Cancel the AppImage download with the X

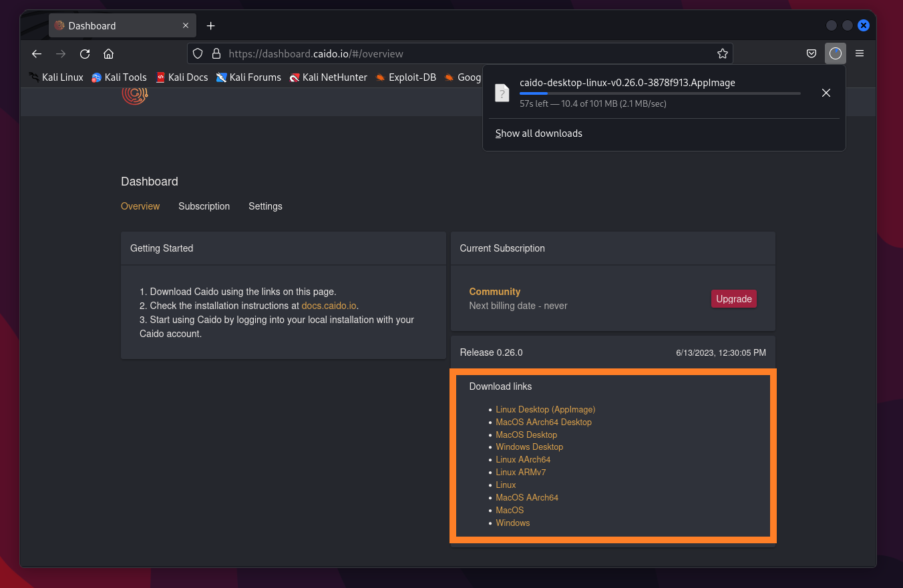(826, 93)
